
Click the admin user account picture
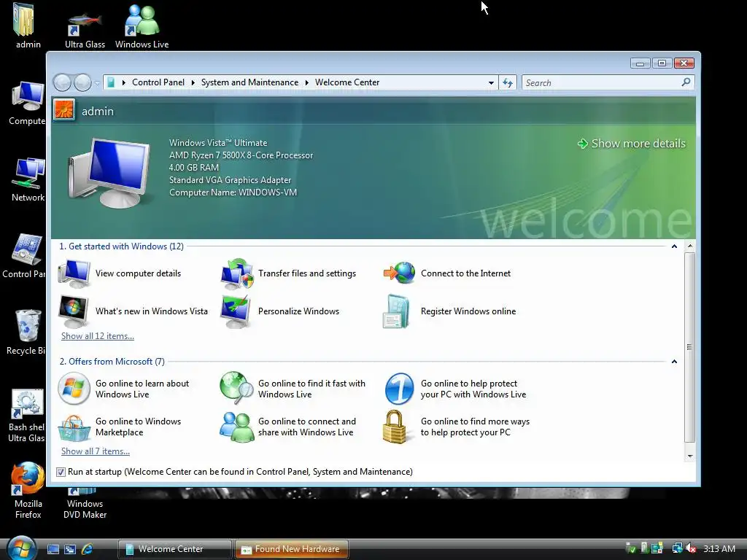pos(64,110)
